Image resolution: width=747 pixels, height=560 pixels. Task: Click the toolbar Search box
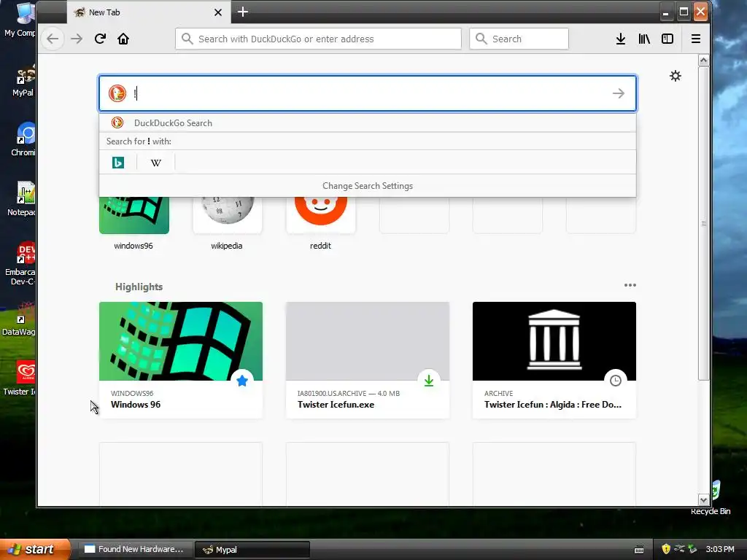(x=519, y=39)
